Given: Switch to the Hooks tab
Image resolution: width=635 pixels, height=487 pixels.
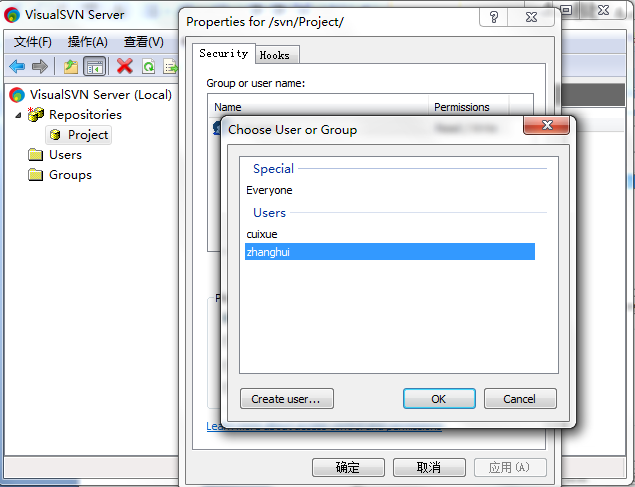Looking at the screenshot, I should (275, 55).
